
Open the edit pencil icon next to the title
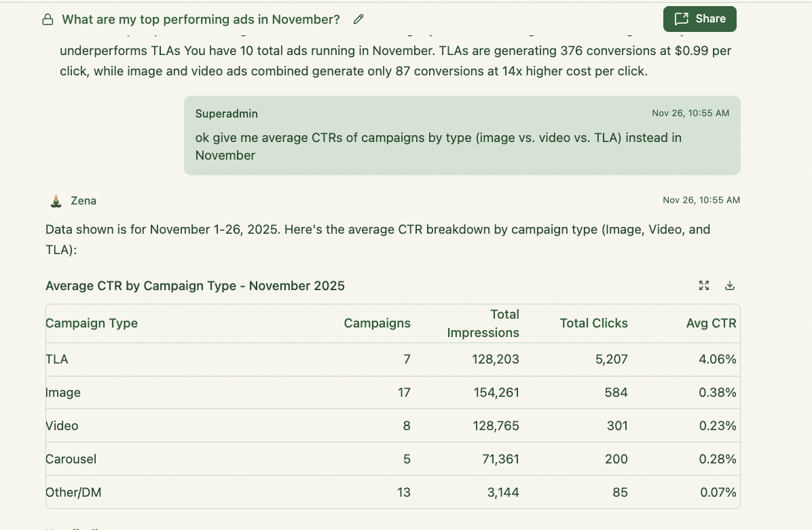click(x=358, y=20)
